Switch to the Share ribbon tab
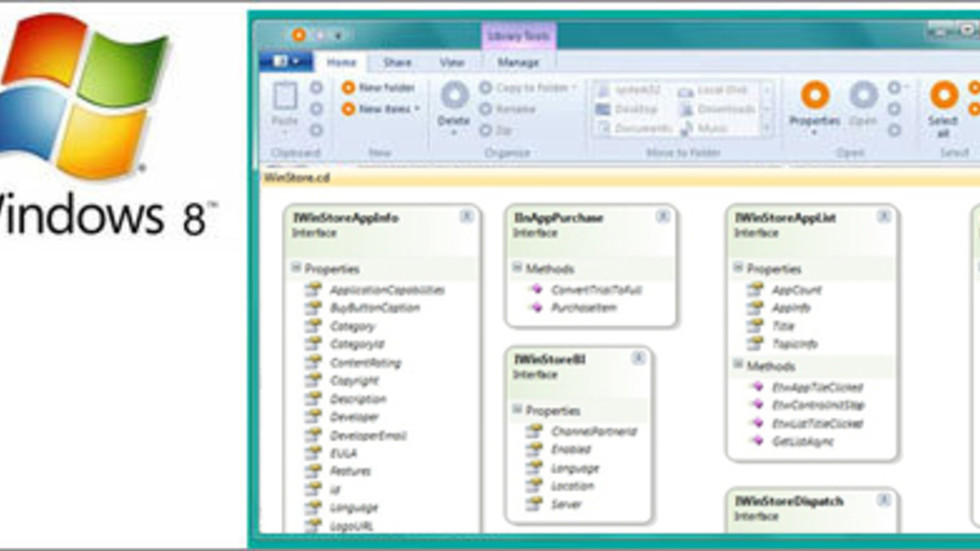Viewport: 980px width, 551px height. 397,62
